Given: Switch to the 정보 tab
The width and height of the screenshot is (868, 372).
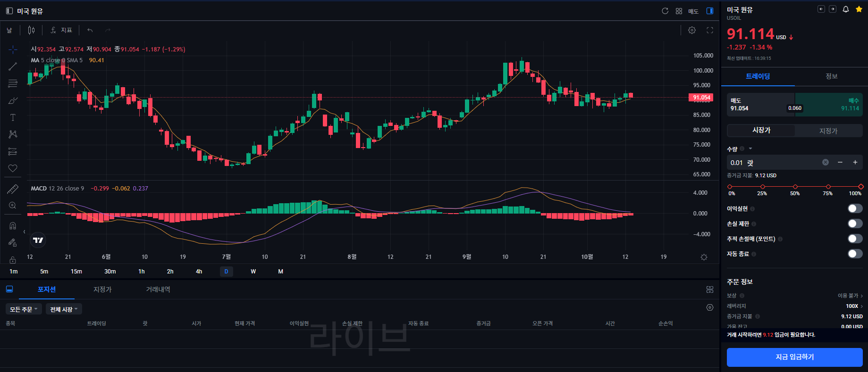Looking at the screenshot, I should (831, 76).
